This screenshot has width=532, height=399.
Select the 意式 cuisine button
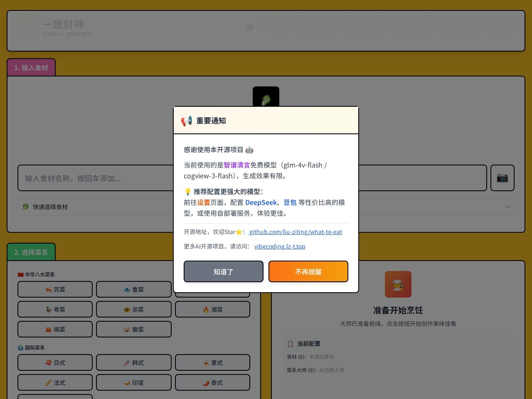[x=212, y=362]
